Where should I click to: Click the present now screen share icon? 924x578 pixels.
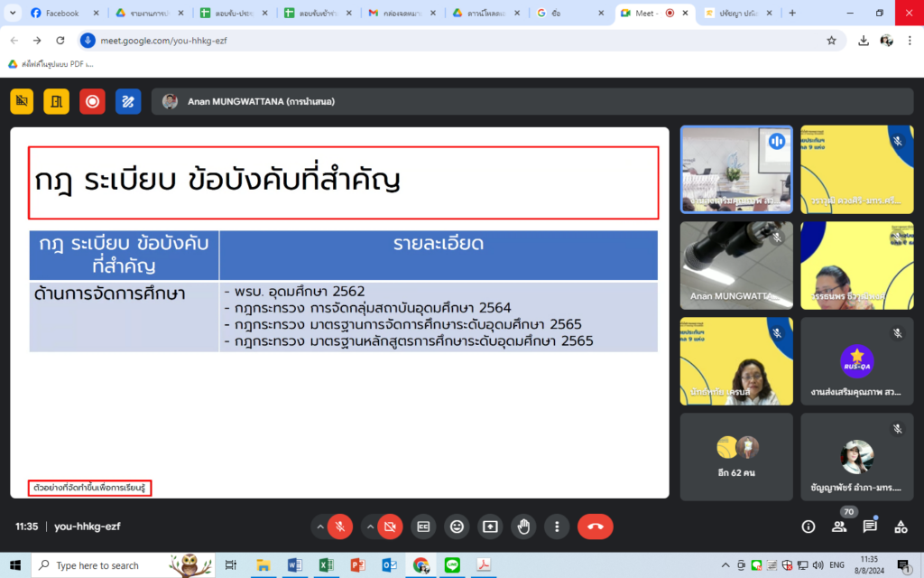point(490,527)
